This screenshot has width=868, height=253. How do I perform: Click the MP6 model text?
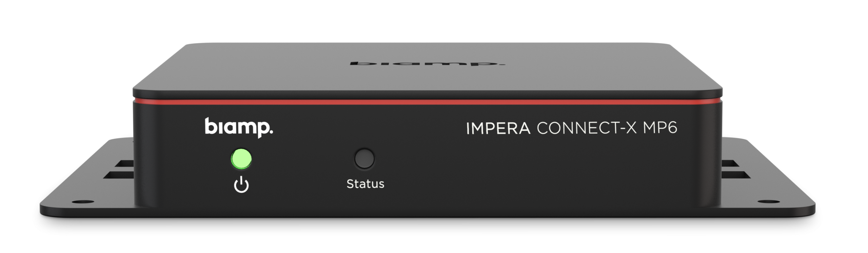click(660, 128)
